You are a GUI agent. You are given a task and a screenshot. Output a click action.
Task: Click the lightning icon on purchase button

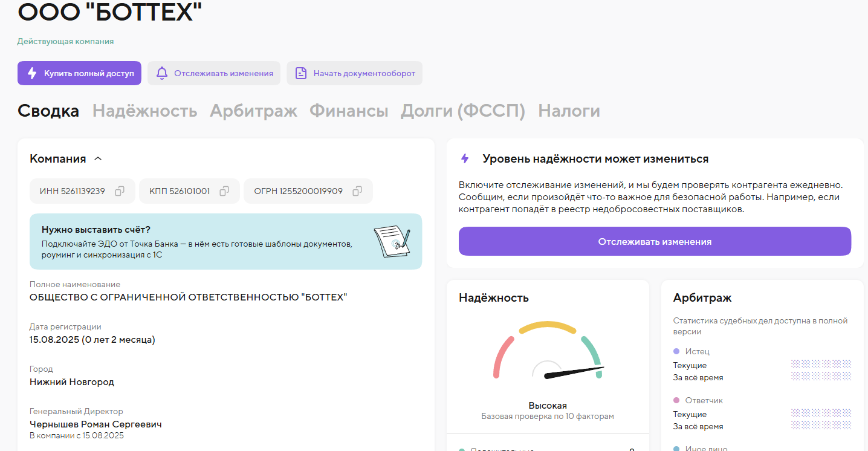(x=33, y=73)
